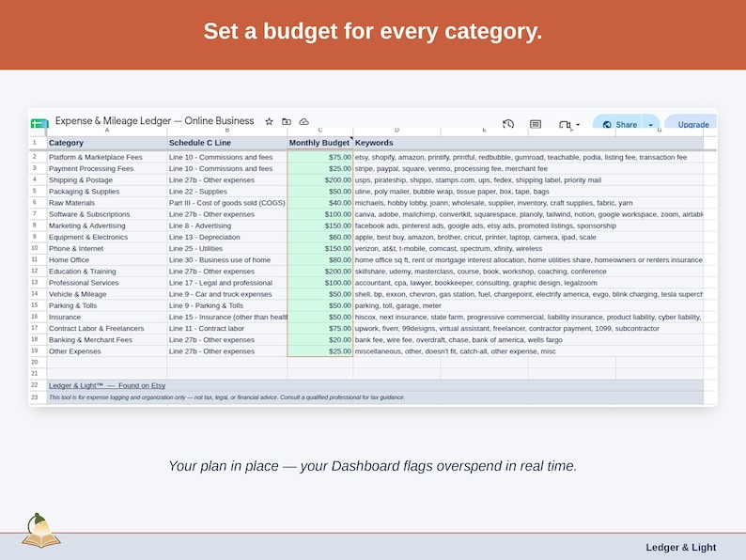Star the Expense & Mileage Ledger document
This screenshot has width=746, height=560.
click(x=269, y=121)
